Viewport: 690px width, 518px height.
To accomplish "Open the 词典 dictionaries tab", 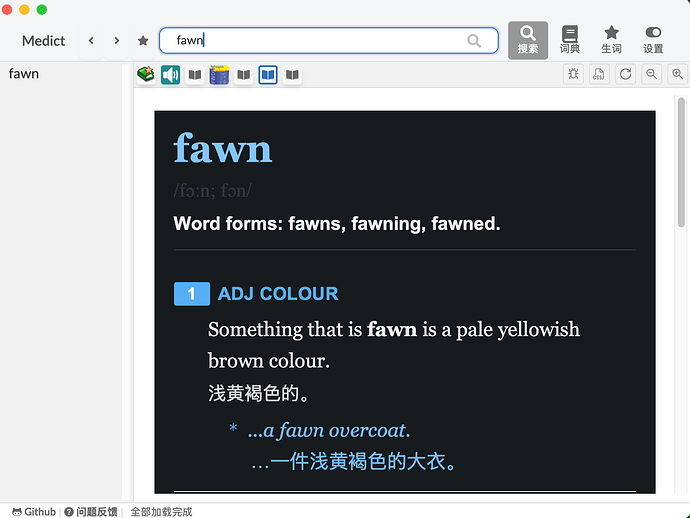I will click(x=569, y=40).
